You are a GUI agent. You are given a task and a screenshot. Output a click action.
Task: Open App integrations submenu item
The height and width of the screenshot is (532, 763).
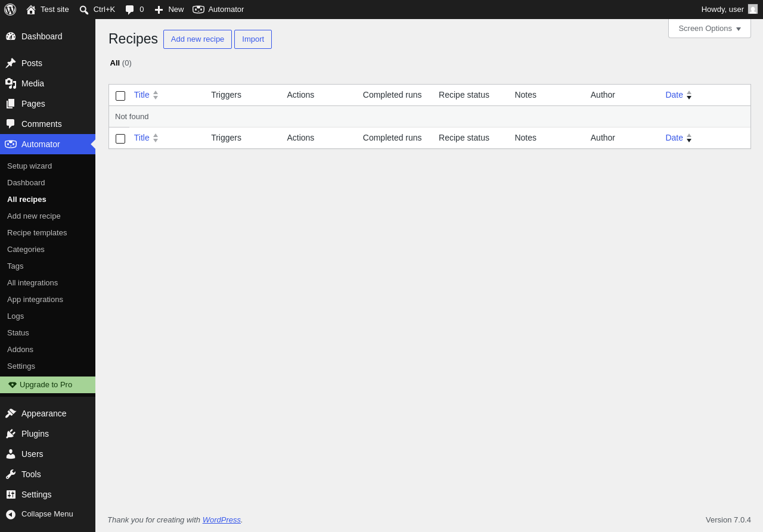pyautogui.click(x=48, y=300)
